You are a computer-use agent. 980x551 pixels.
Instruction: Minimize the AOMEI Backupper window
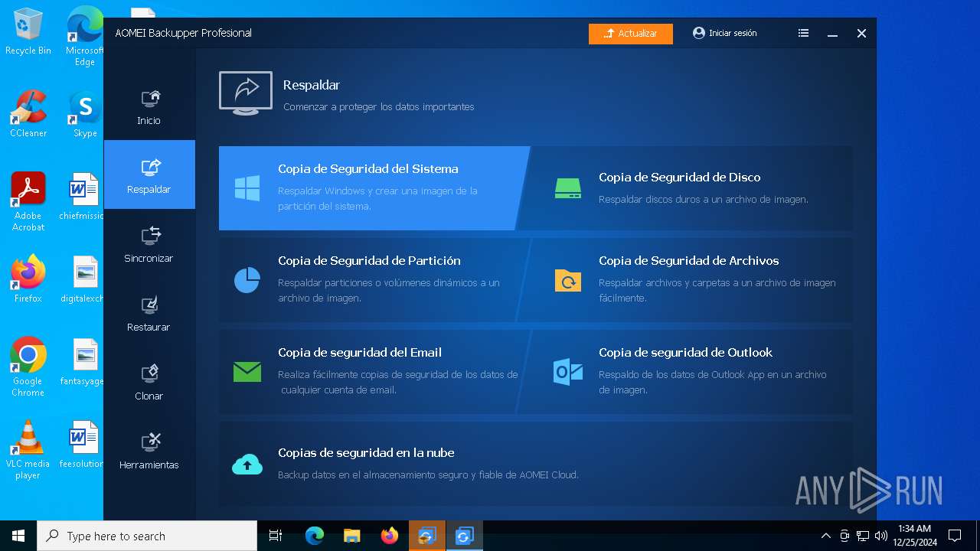832,34
